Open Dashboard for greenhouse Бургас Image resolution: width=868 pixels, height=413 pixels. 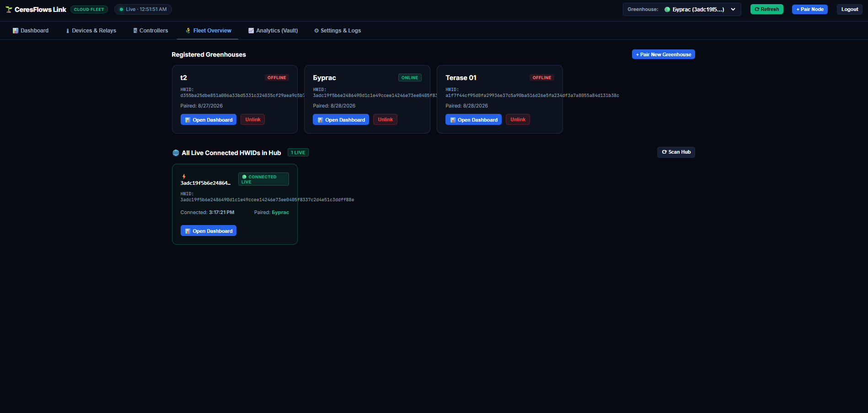click(x=341, y=119)
